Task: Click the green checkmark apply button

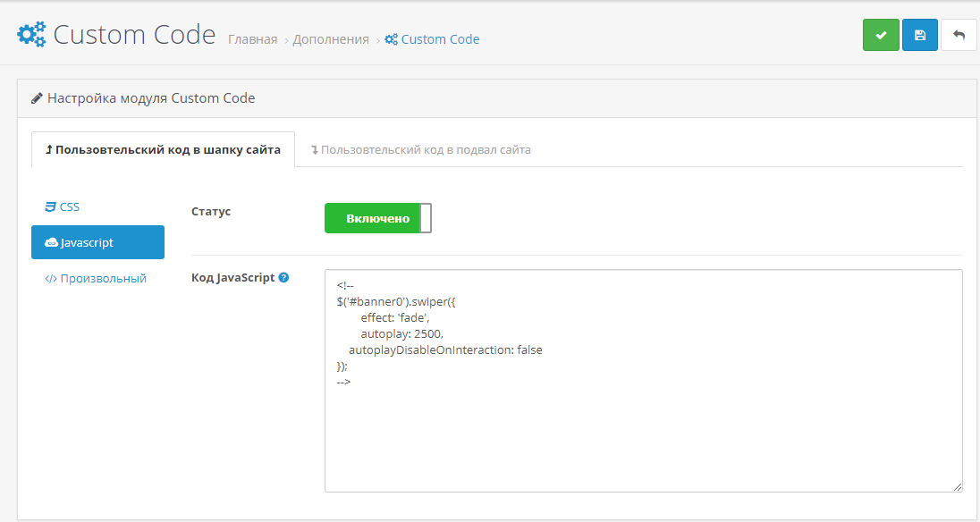Action: point(881,35)
